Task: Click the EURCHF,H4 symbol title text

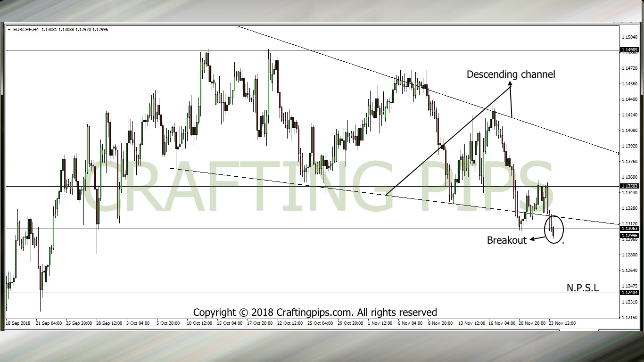Action: coord(26,30)
